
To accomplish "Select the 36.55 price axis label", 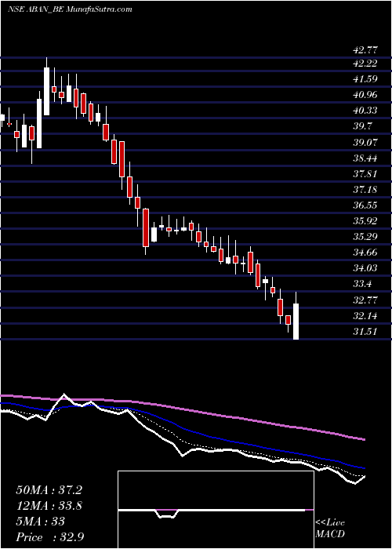I will (365, 205).
